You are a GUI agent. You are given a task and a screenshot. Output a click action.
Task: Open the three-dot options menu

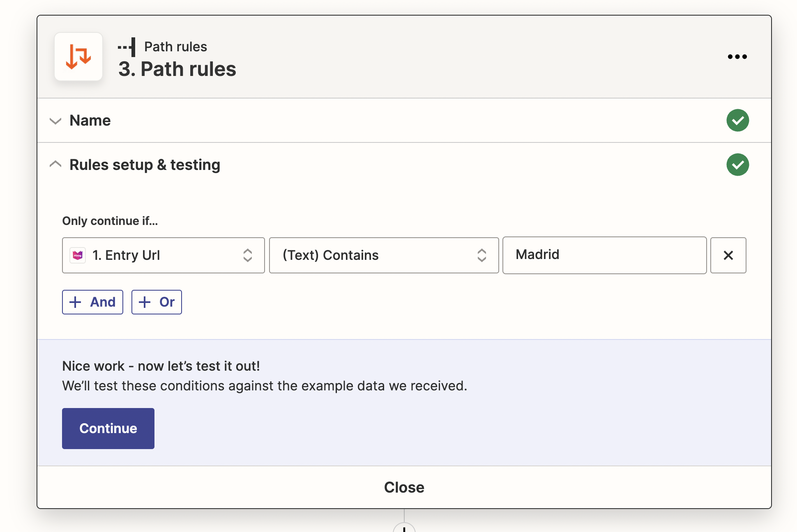(737, 57)
